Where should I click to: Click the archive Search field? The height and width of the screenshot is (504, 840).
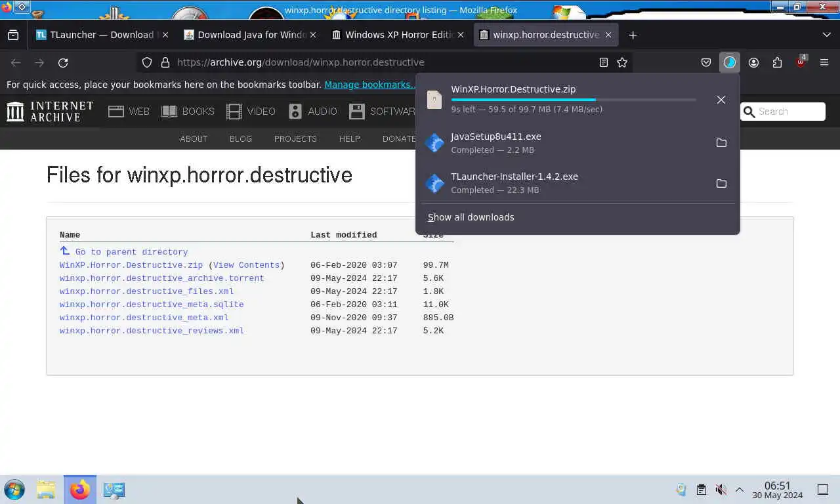[783, 112]
